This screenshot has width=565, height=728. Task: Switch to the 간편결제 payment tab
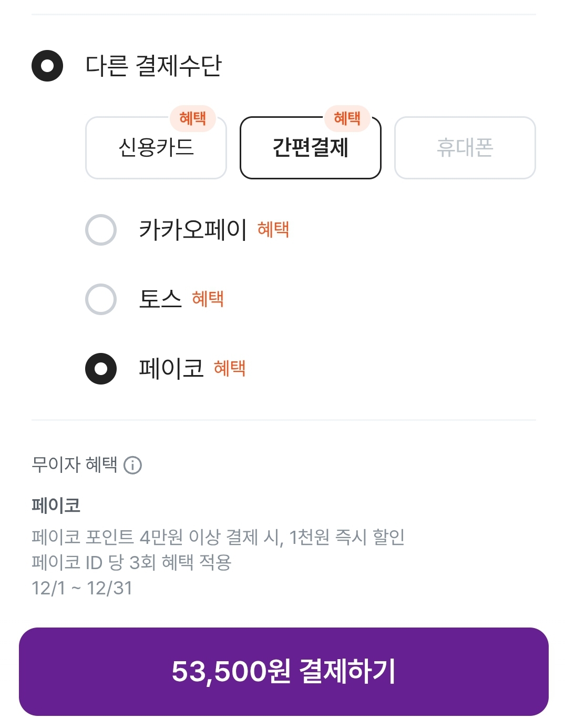point(310,149)
